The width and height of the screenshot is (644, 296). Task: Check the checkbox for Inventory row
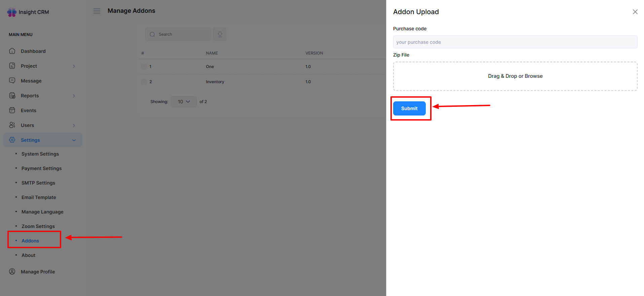click(x=144, y=82)
